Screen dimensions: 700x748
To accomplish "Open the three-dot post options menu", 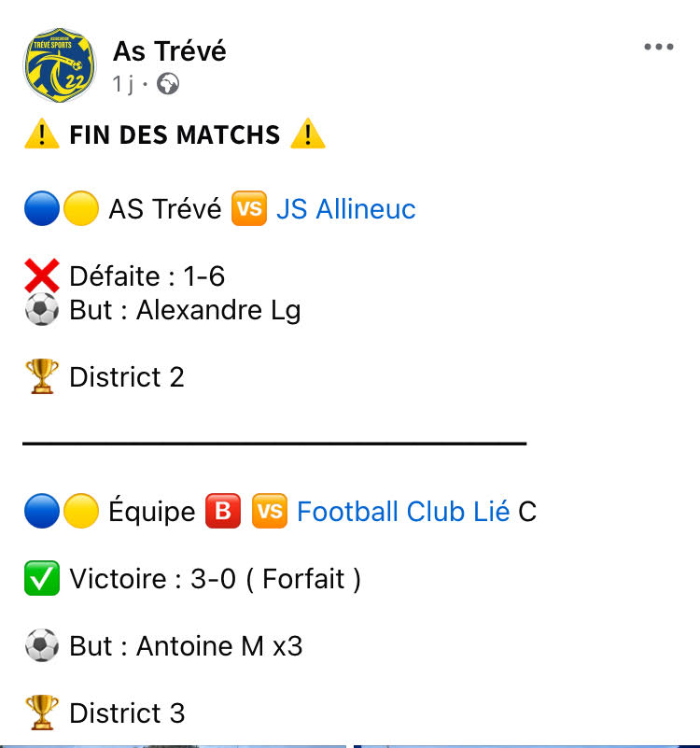I will coord(658,48).
